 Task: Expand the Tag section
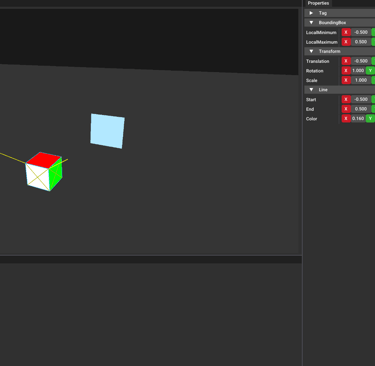tap(311, 13)
